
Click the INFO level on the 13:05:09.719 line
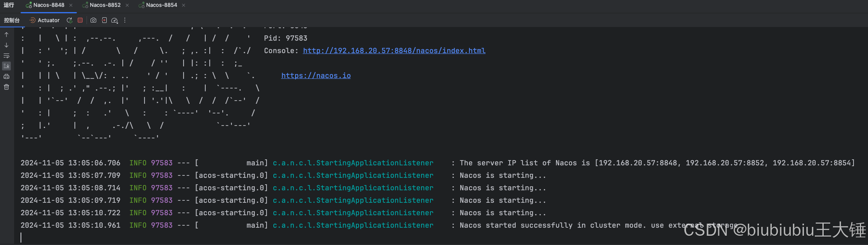[138, 200]
